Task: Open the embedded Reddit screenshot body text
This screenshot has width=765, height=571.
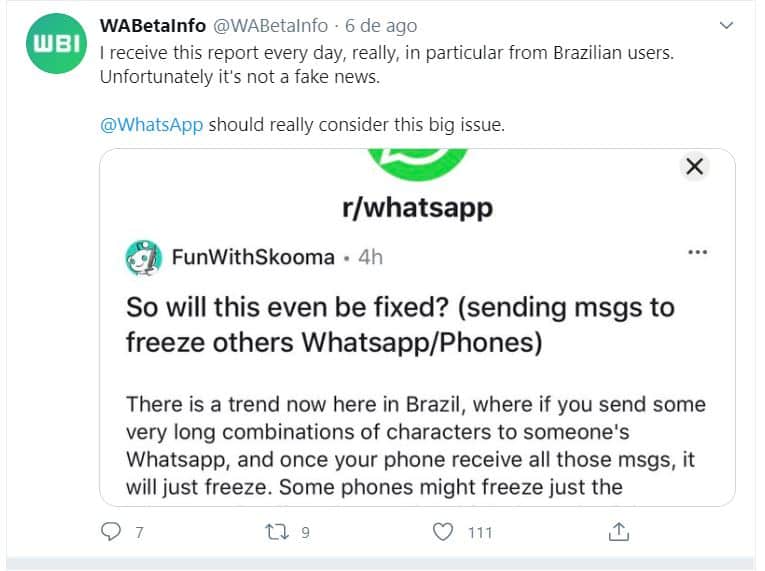Action: tap(416, 446)
